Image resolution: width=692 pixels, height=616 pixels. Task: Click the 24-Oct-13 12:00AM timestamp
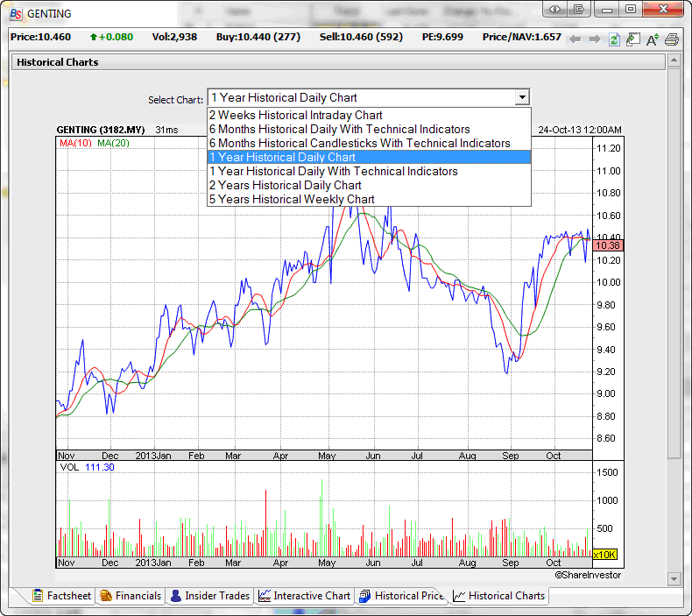point(580,130)
